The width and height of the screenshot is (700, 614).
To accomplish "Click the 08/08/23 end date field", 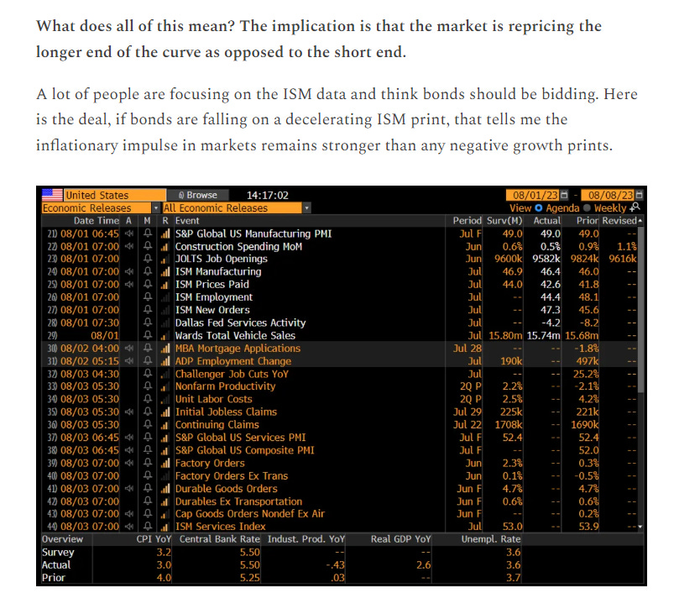I will click(x=608, y=195).
